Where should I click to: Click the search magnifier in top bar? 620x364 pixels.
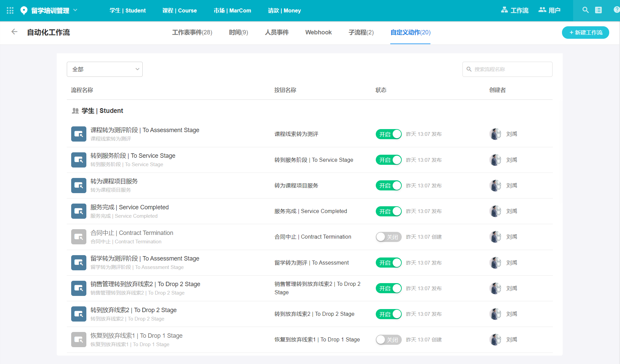pos(585,10)
